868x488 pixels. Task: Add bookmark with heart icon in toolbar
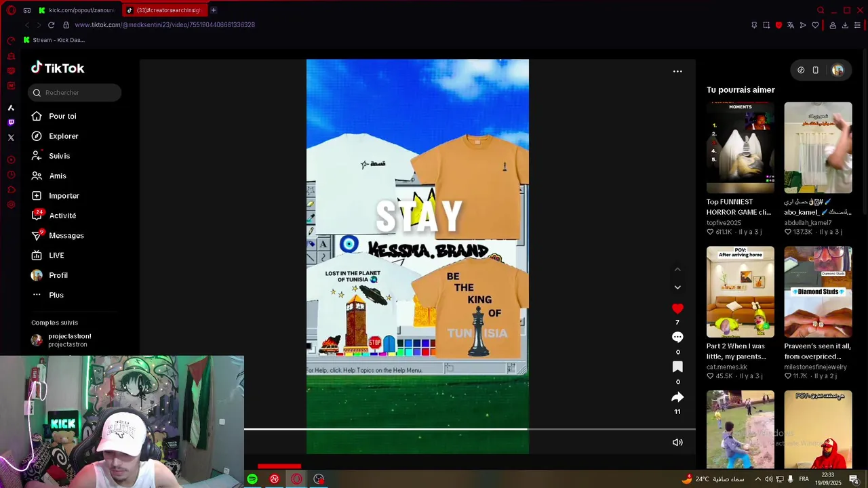815,25
